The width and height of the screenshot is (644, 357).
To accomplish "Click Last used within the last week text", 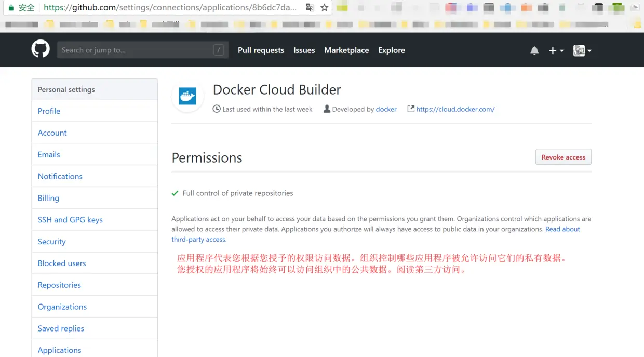I will (x=267, y=109).
